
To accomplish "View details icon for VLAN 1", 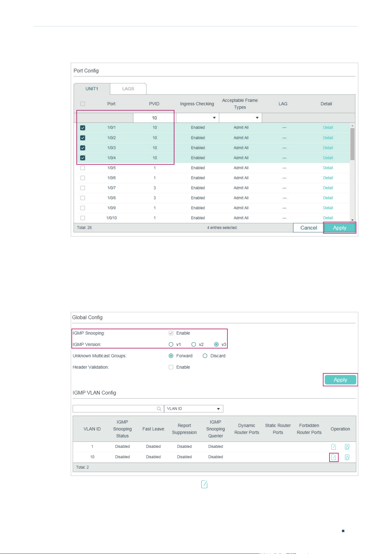I will click(x=347, y=447).
